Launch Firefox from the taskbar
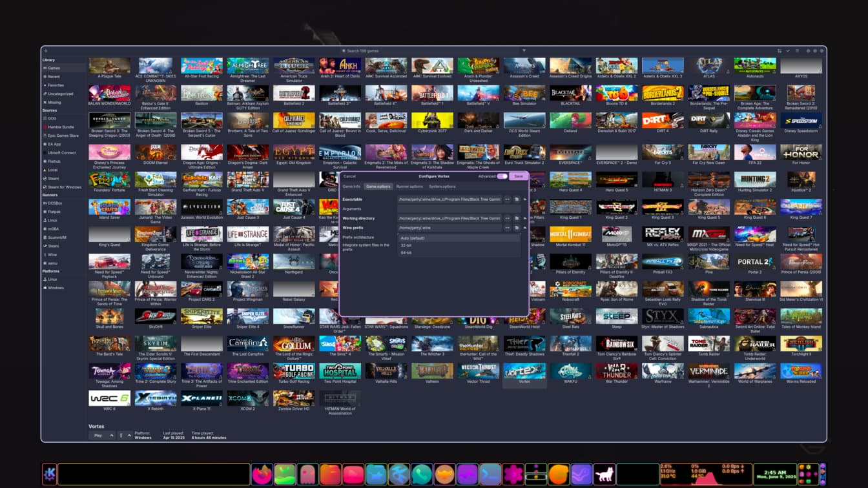The width and height of the screenshot is (868, 488). [x=262, y=474]
